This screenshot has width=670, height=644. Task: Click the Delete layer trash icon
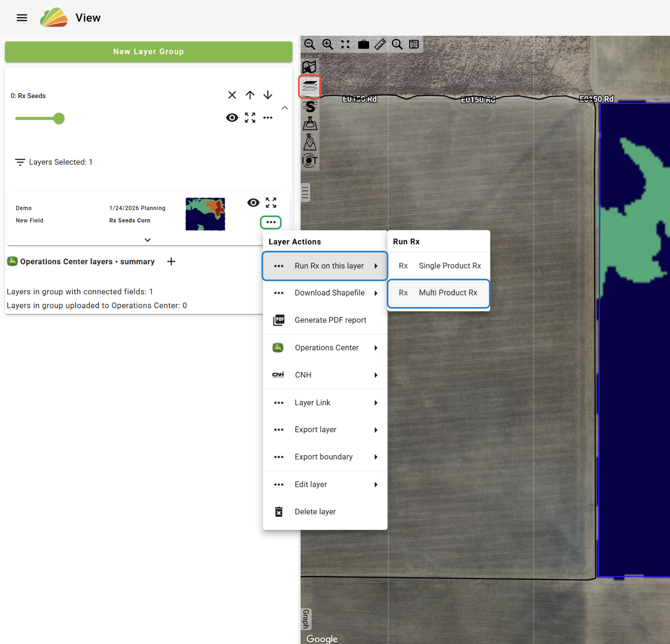[x=279, y=512]
